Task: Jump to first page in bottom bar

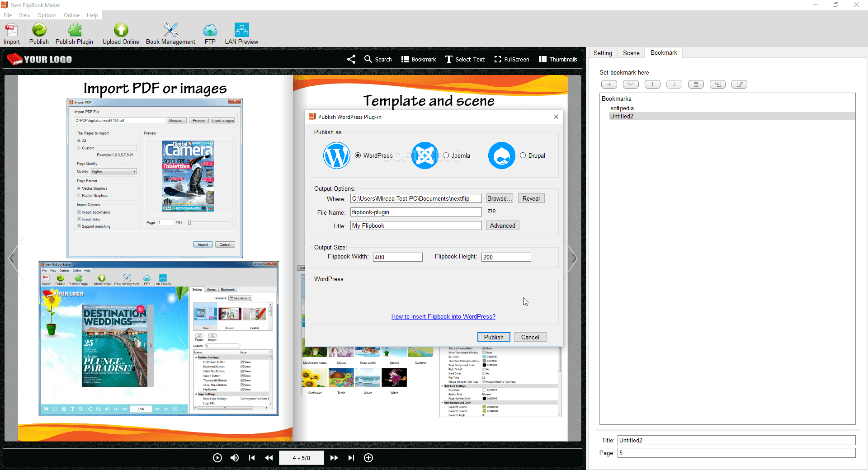Action: [252, 458]
